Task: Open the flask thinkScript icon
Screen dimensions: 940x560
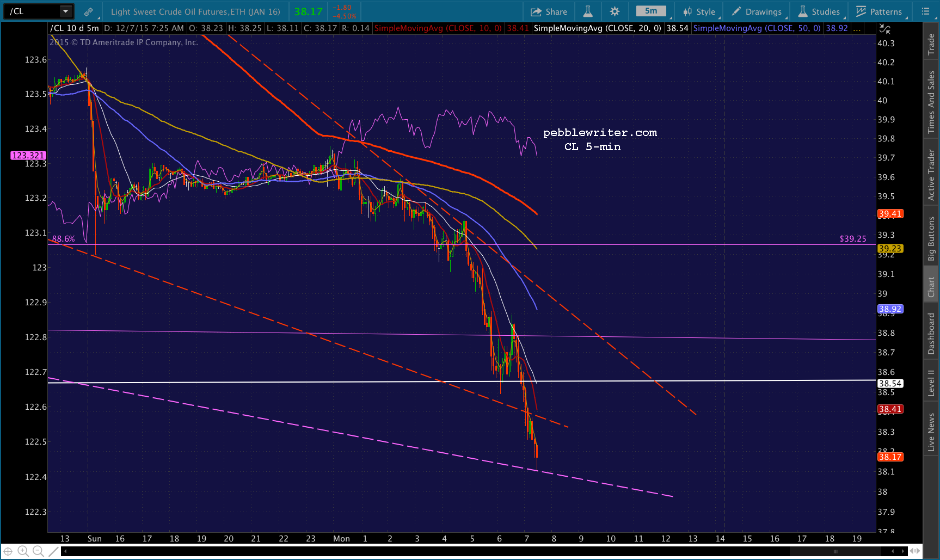Action: click(588, 11)
